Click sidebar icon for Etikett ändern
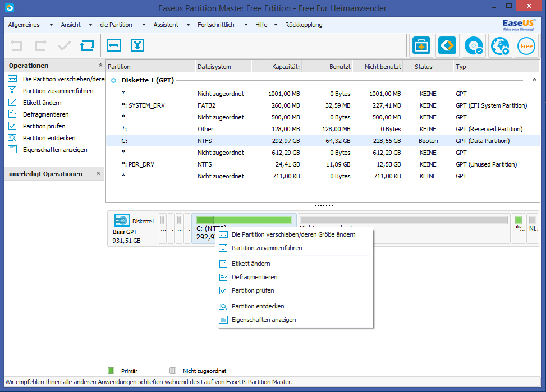Viewport: 546px width, 392px height. tap(12, 103)
